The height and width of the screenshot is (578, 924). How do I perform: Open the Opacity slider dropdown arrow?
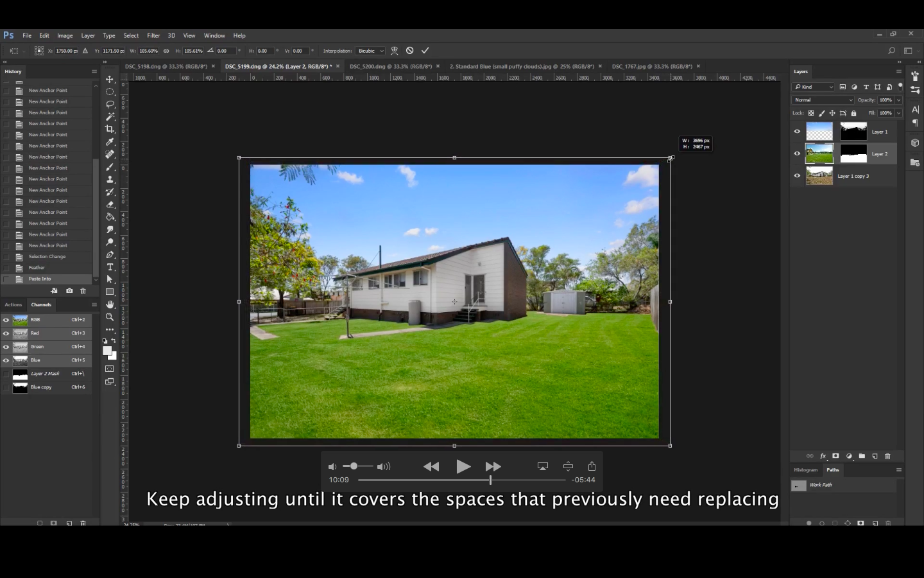tap(898, 100)
